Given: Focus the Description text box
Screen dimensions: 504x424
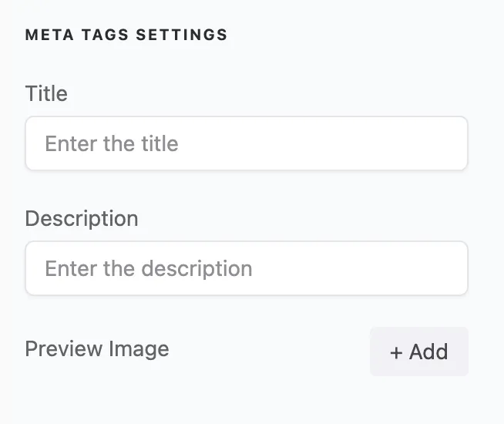Looking at the screenshot, I should [247, 268].
